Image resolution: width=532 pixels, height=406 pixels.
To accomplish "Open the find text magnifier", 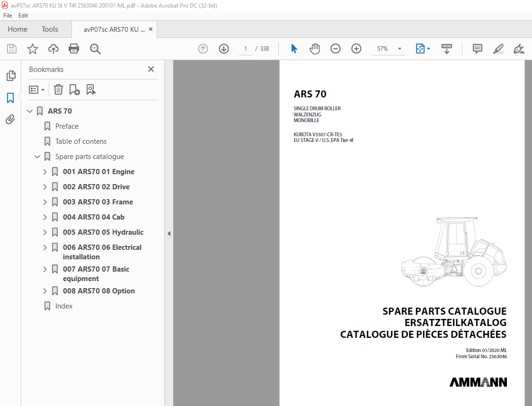I will coord(95,49).
